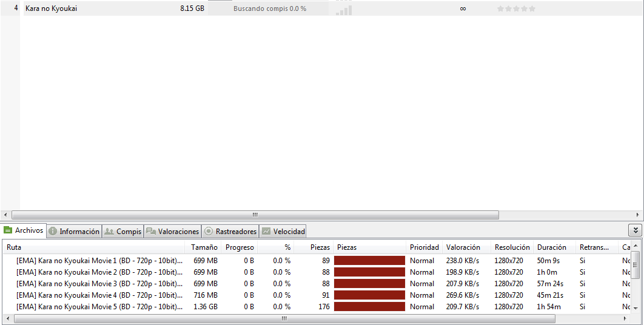Click the red pieces bar of Movie 1
Image resolution: width=644 pixels, height=325 pixels.
tap(370, 261)
